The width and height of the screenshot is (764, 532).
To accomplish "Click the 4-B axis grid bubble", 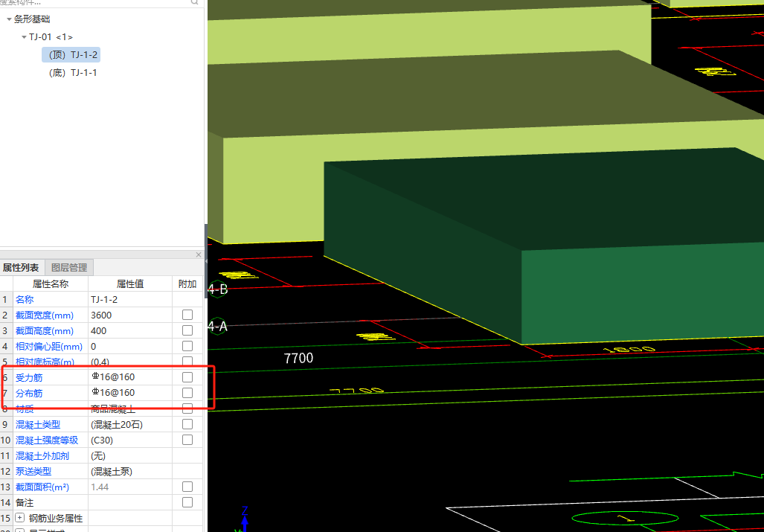I will click(217, 289).
